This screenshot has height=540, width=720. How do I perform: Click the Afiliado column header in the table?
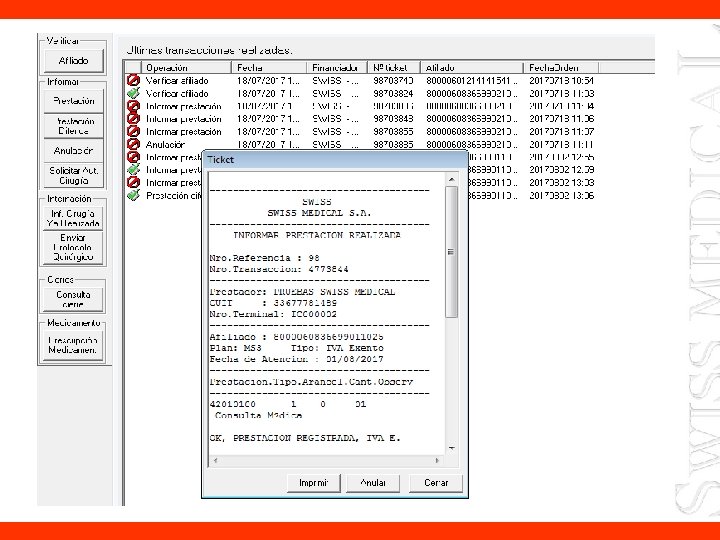tap(472, 68)
